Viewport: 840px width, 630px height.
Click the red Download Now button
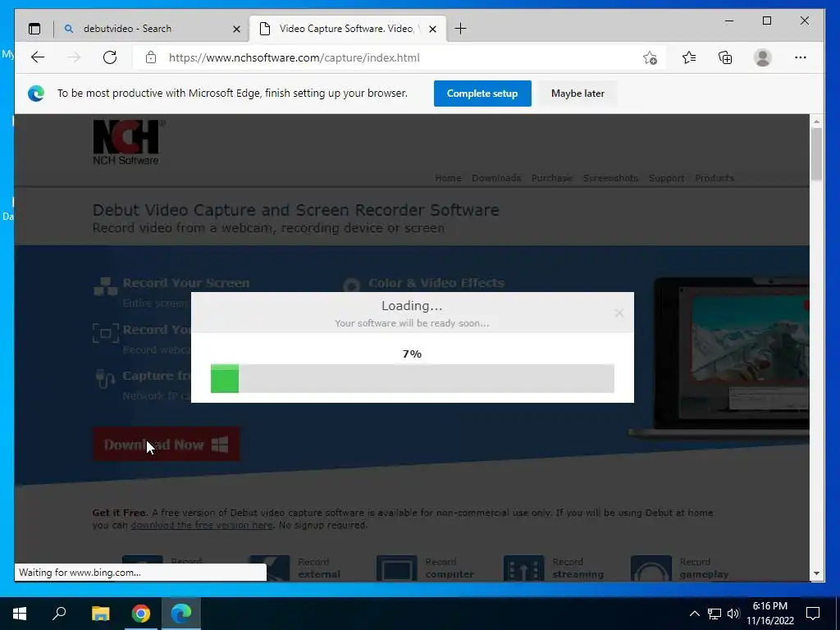pos(166,444)
